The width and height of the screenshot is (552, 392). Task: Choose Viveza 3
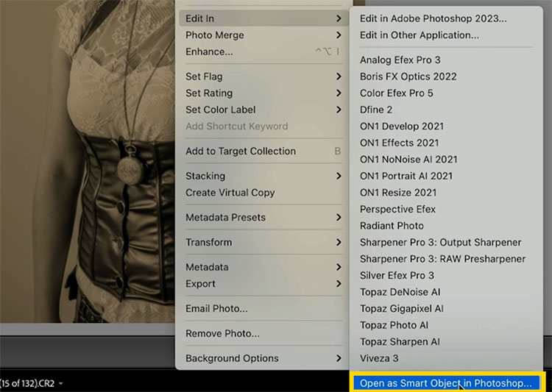446,358
